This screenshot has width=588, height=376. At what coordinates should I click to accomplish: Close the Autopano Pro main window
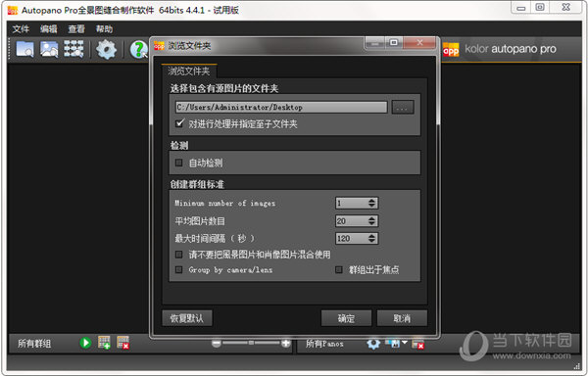(x=566, y=8)
